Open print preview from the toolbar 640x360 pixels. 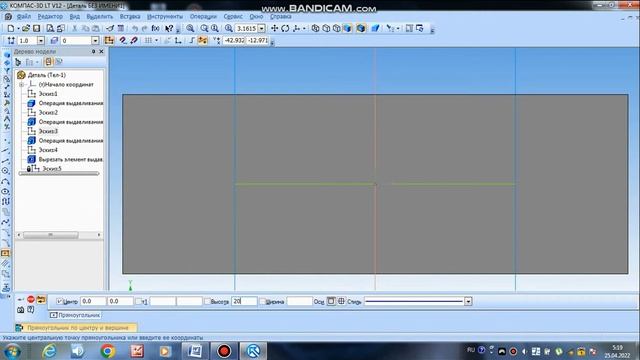click(50, 28)
